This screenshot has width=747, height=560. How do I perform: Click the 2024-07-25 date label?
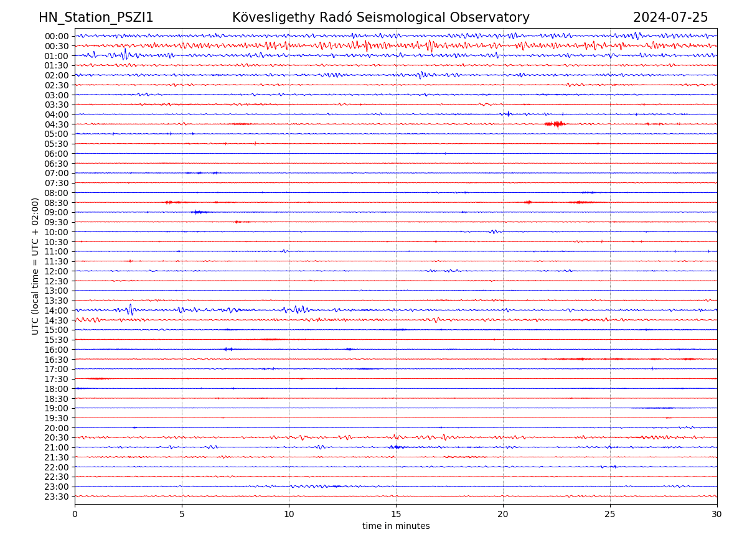coord(670,18)
